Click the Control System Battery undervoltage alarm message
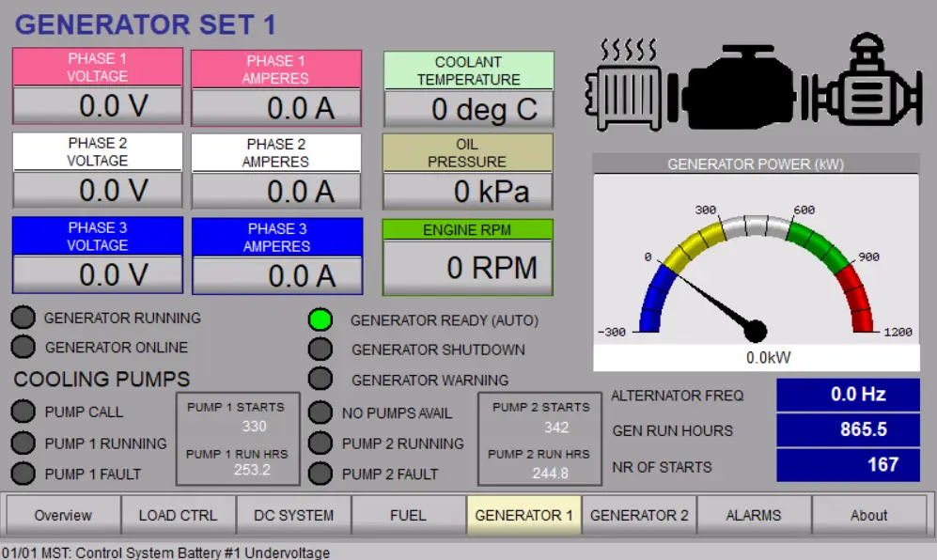937x560 pixels. point(166,552)
